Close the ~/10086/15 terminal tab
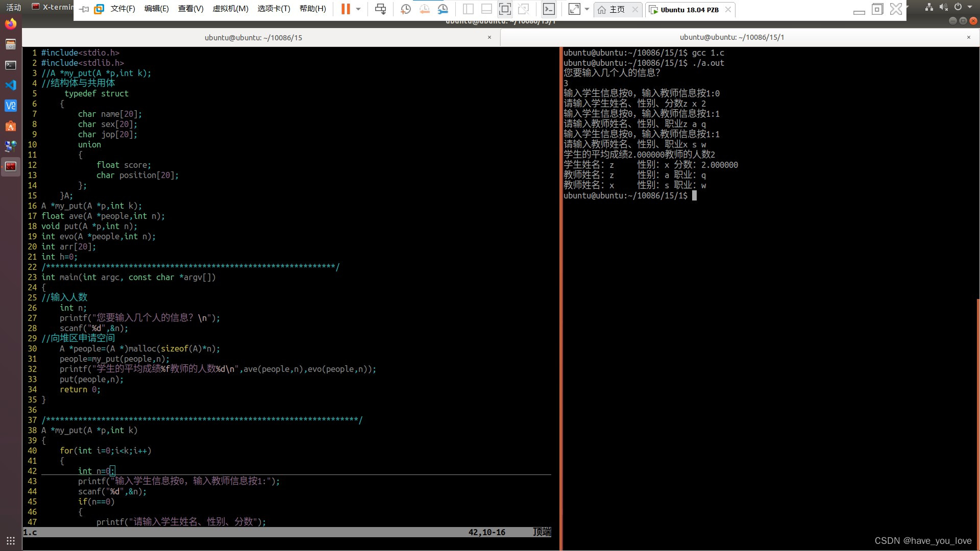Screen dimensions: 980x551 (x=489, y=37)
